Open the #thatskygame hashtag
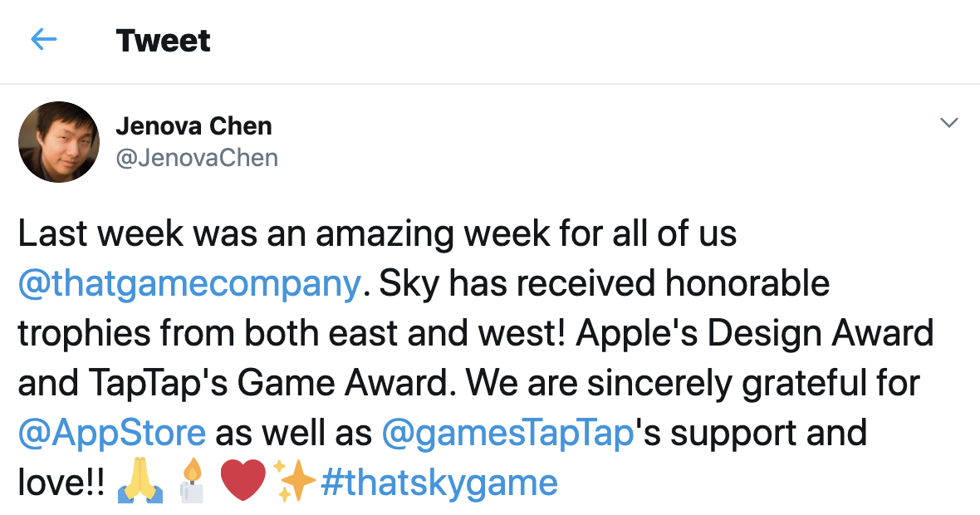This screenshot has width=980, height=515. click(x=439, y=483)
